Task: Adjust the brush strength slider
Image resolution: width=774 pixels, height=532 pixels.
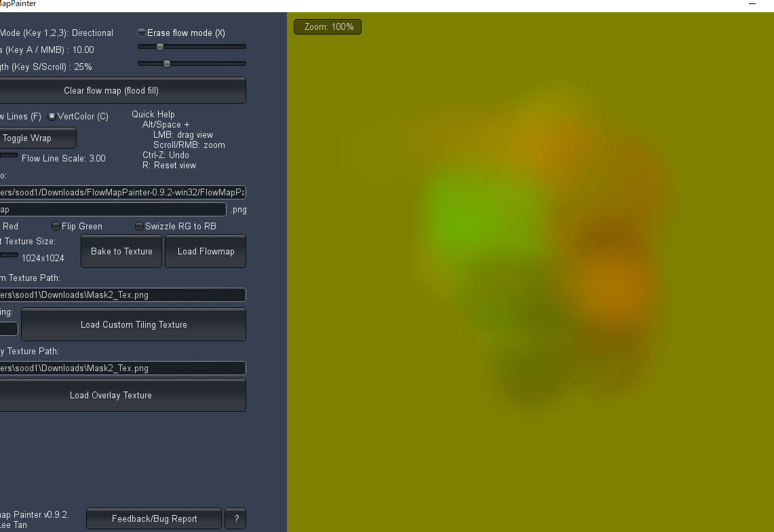Action: 166,63
